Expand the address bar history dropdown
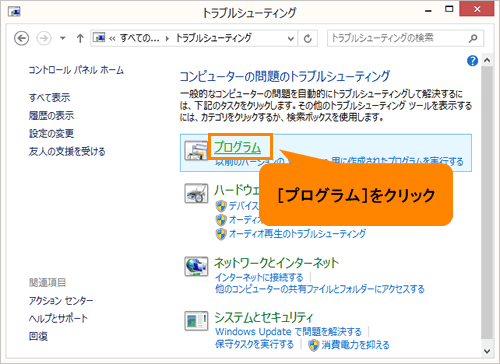 pos(291,39)
